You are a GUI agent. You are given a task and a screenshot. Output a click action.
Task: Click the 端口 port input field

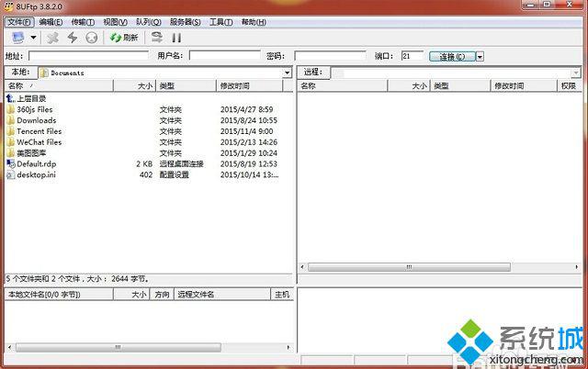click(x=411, y=56)
